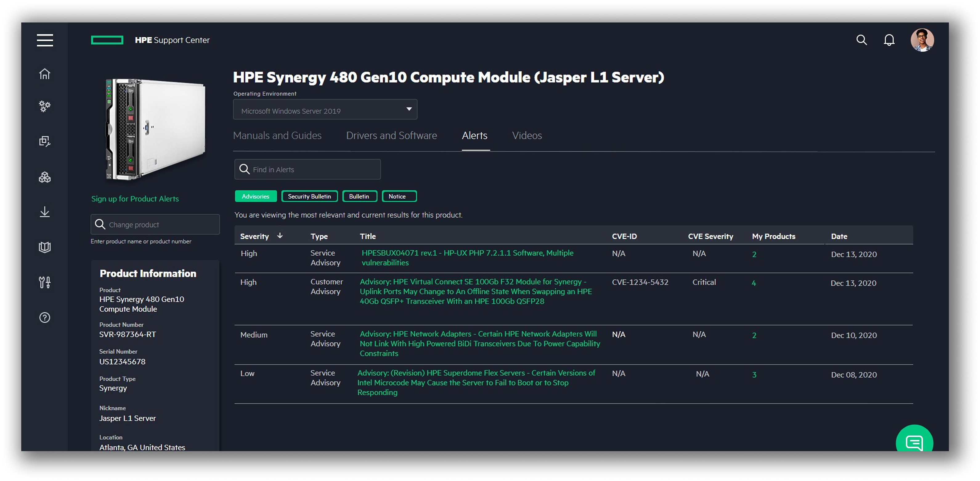Click the Critical CVE severity cell
The image size is (980, 481).
click(x=704, y=282)
